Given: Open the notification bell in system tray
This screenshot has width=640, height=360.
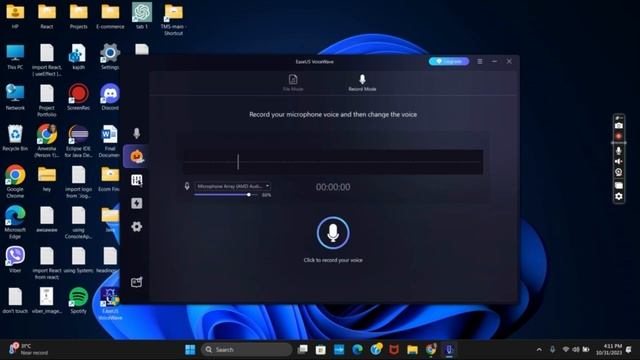Looking at the screenshot, I should pyautogui.click(x=629, y=349).
